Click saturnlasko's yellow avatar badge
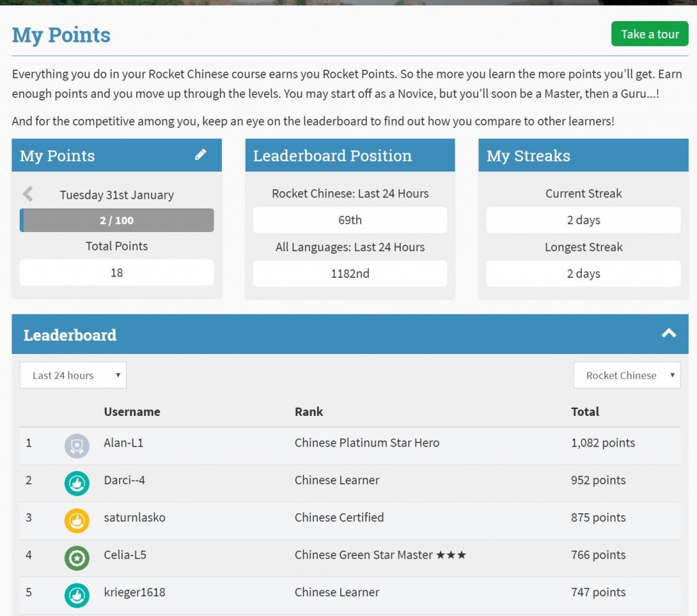Viewport: 697px width, 616px height. coord(77,521)
